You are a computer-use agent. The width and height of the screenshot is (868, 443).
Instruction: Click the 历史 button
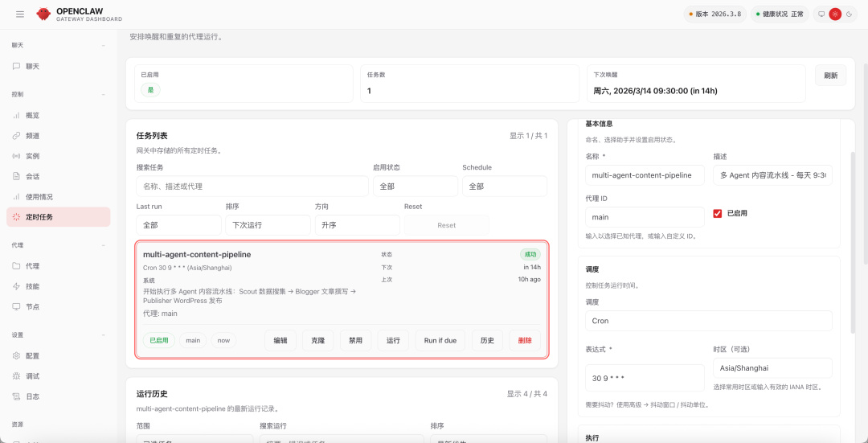pyautogui.click(x=487, y=341)
